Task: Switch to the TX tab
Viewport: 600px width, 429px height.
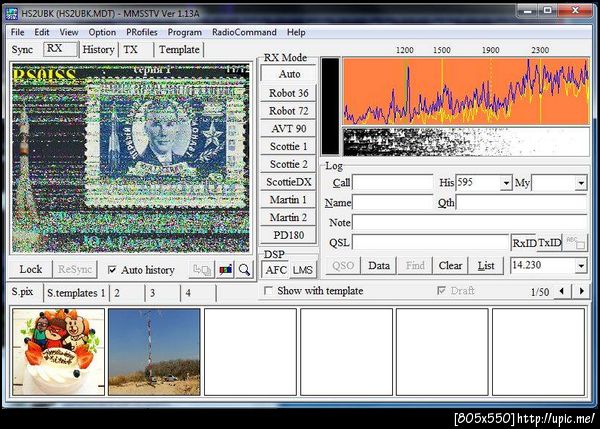Action: click(135, 50)
